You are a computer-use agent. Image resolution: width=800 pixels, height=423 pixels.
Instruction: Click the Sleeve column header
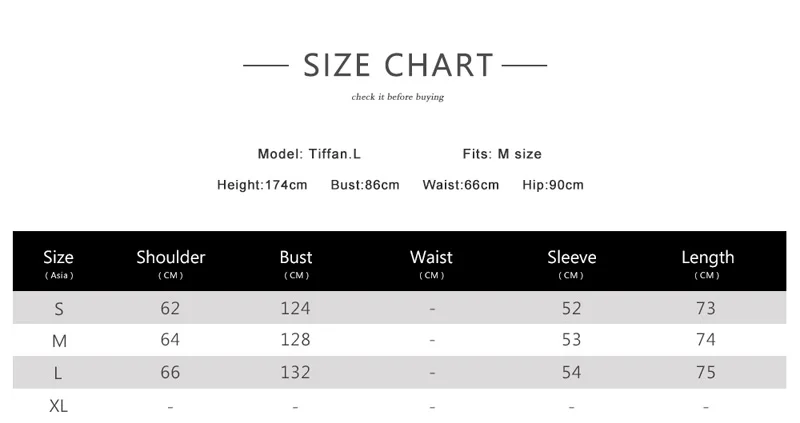571,263
